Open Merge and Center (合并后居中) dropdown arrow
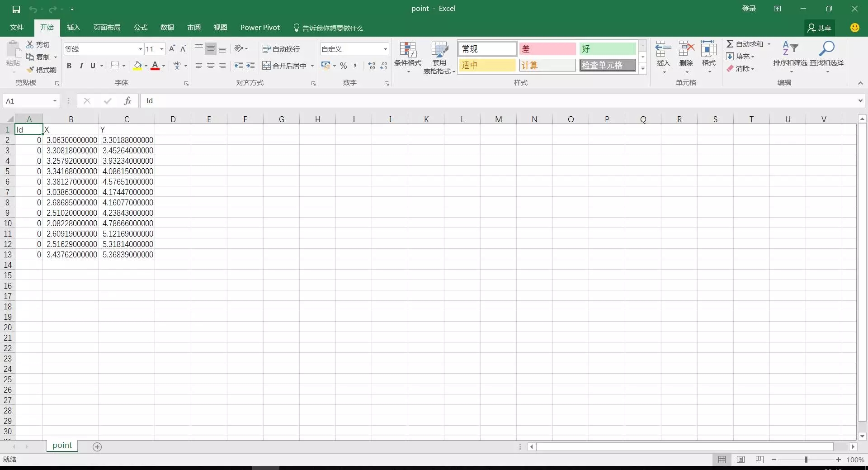This screenshot has width=868, height=470. [312, 66]
